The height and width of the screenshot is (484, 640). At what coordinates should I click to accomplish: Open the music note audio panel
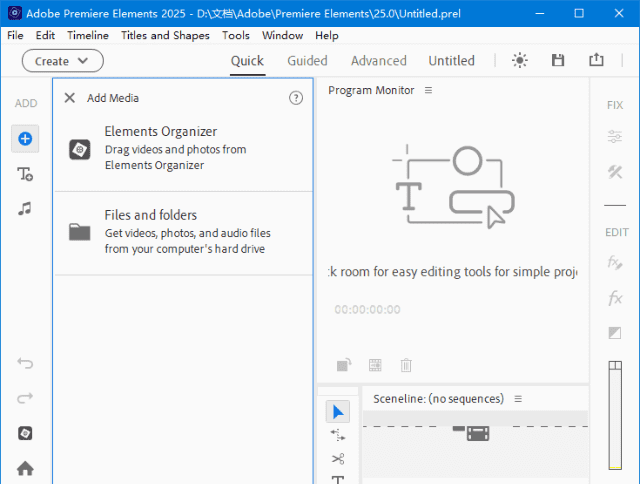25,209
